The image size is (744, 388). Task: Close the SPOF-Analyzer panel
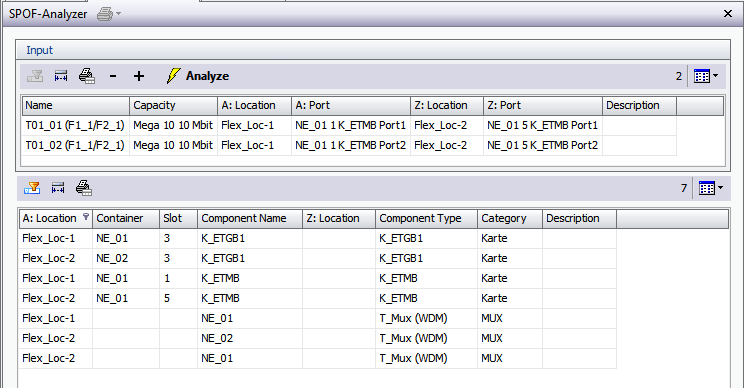pos(727,14)
